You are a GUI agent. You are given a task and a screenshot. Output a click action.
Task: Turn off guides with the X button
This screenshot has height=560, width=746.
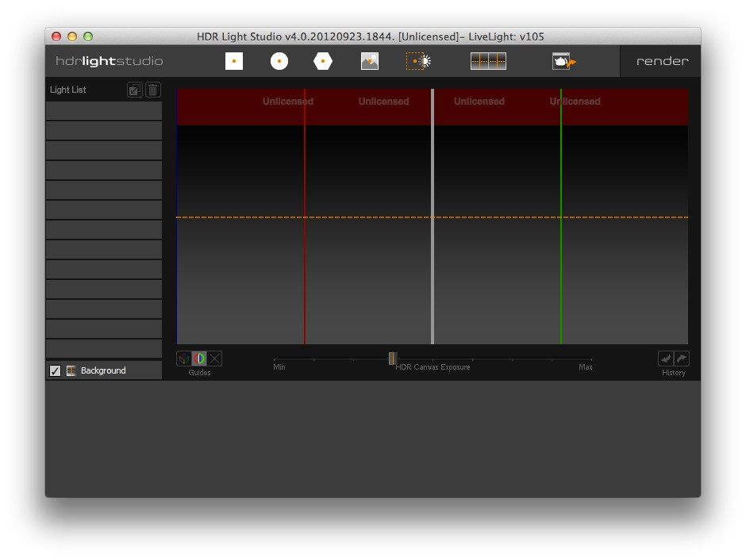215,359
